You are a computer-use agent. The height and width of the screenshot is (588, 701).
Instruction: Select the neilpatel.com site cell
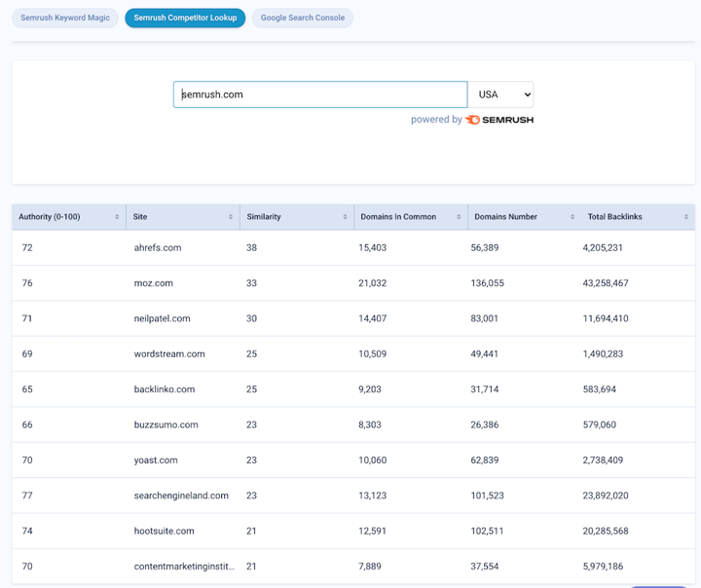click(x=162, y=318)
